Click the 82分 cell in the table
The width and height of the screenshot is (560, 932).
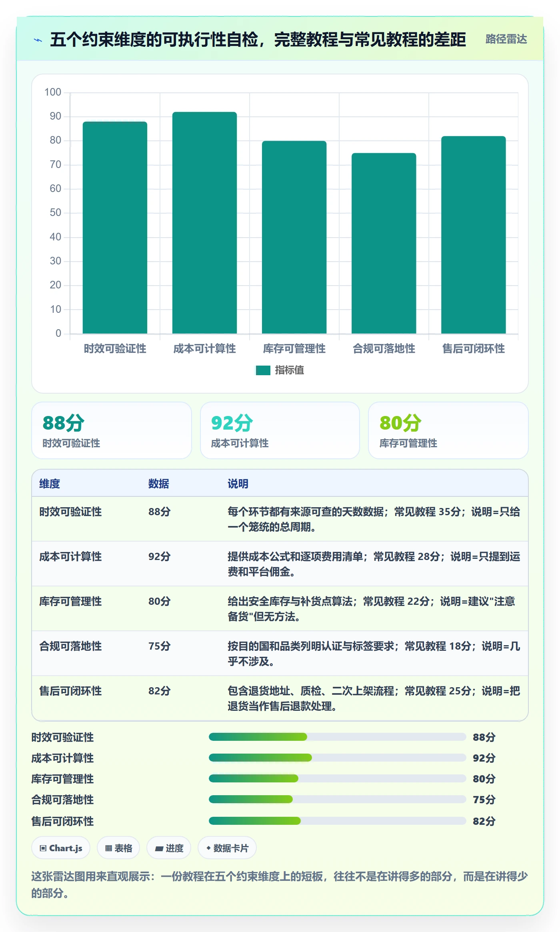tap(160, 691)
